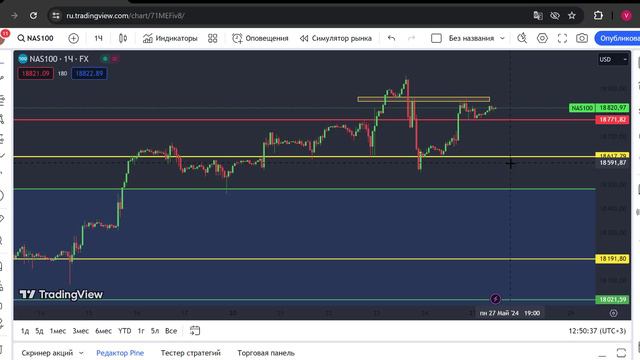Expand Скринер акций dropdown arrow
The image size is (640, 360).
[81, 353]
